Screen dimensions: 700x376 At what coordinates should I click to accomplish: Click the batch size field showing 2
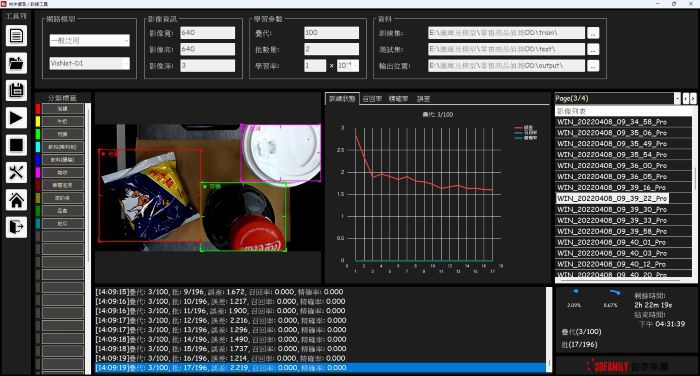pos(331,49)
